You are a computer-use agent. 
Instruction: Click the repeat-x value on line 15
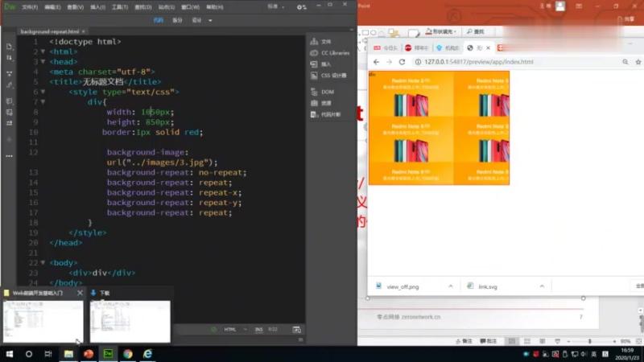[218, 192]
